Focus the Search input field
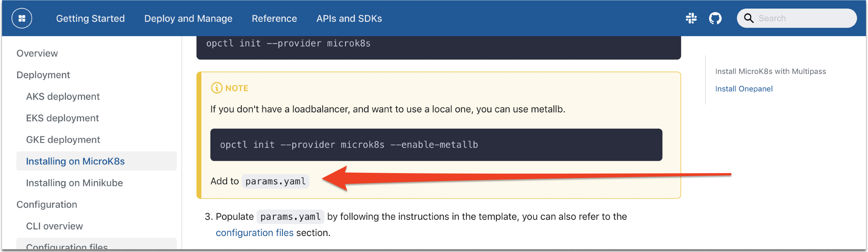Image resolution: width=868 pixels, height=252 pixels. pyautogui.click(x=796, y=18)
